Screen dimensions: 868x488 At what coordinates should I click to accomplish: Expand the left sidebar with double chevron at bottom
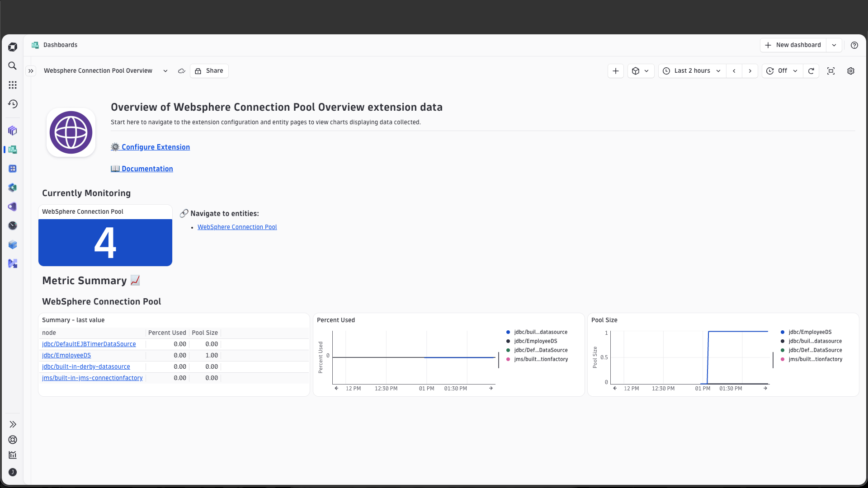[x=13, y=424]
